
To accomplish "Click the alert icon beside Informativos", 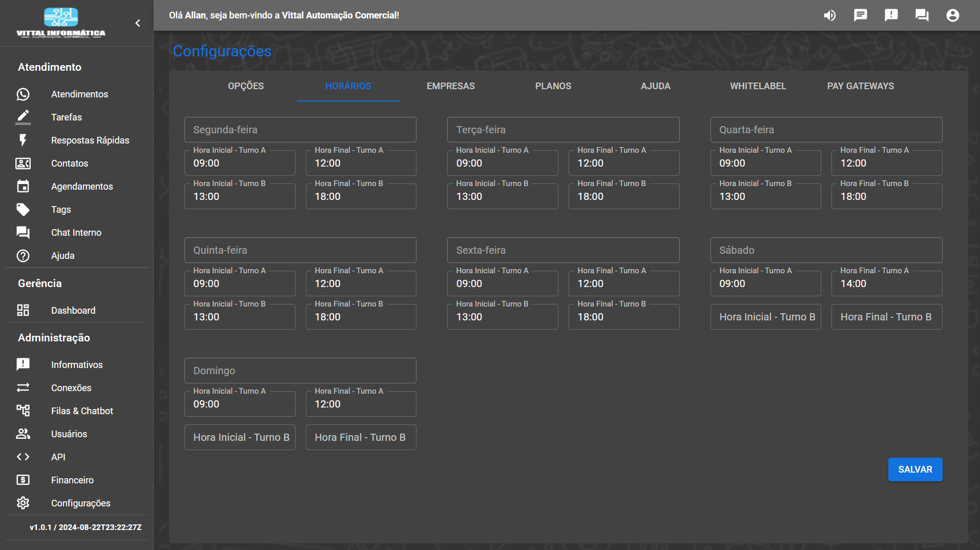I will tap(23, 365).
